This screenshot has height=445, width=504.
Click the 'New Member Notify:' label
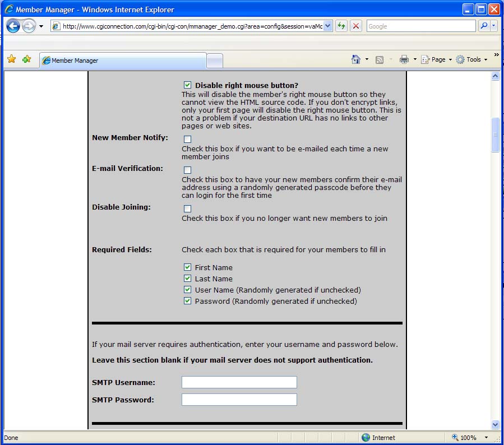[130, 137]
